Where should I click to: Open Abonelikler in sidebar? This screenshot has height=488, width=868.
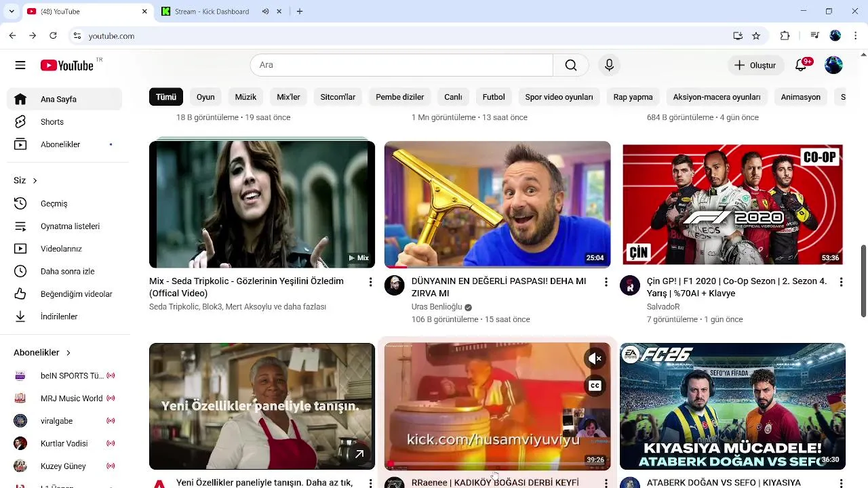[x=64, y=144]
